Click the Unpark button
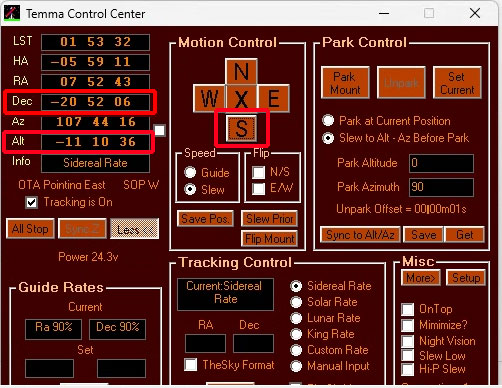 [401, 83]
